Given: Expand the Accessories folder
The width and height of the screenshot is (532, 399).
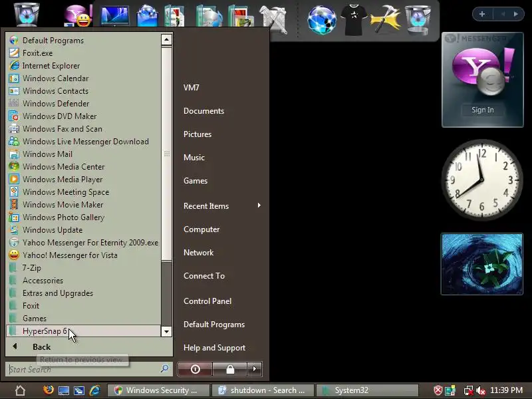Looking at the screenshot, I should point(83,280).
